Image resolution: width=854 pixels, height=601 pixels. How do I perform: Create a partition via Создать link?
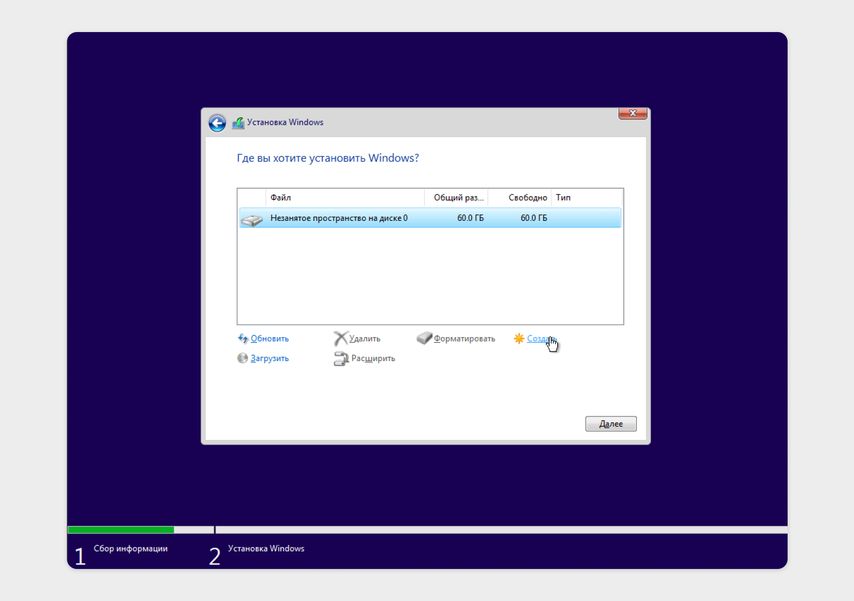pos(540,338)
